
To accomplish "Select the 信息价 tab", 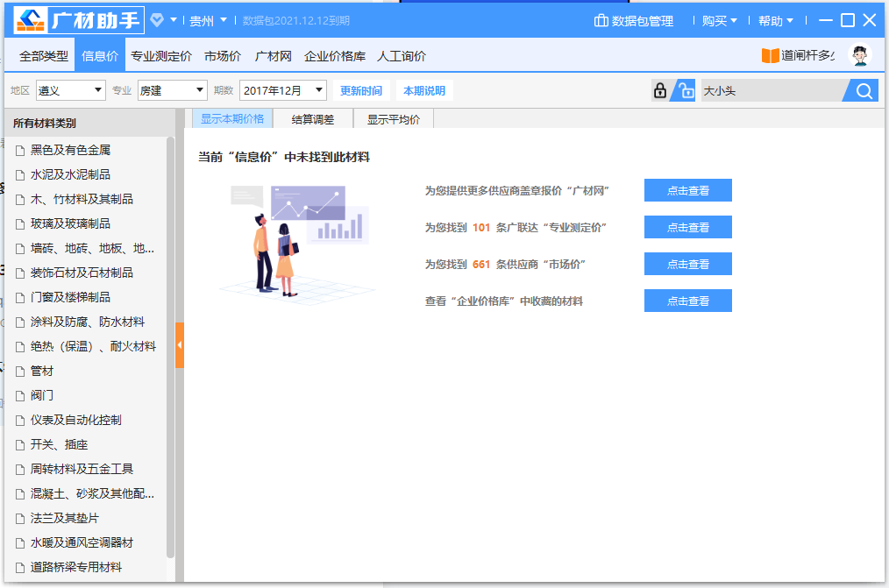I will (100, 56).
